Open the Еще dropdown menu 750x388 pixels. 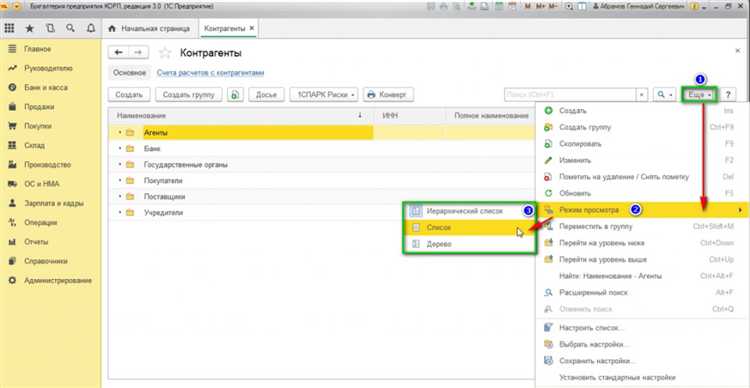pyautogui.click(x=699, y=95)
